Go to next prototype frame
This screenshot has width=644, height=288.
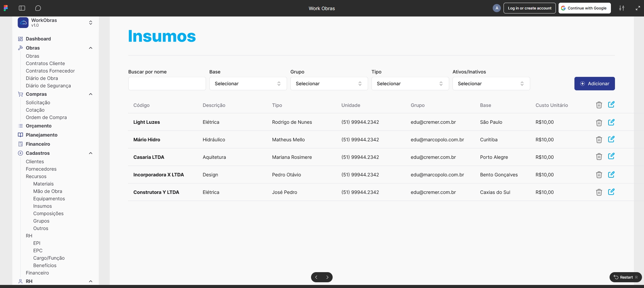pyautogui.click(x=327, y=277)
